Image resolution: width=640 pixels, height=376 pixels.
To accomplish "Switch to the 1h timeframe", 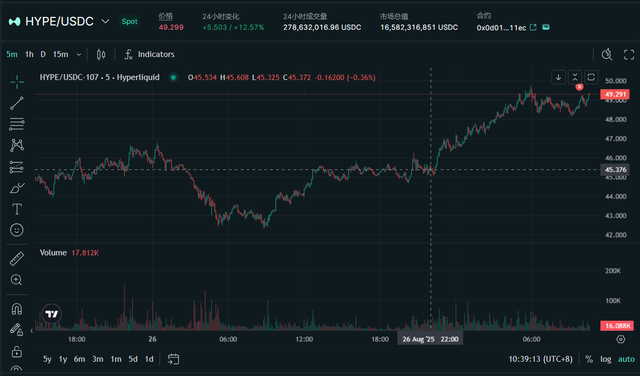I will 29,54.
